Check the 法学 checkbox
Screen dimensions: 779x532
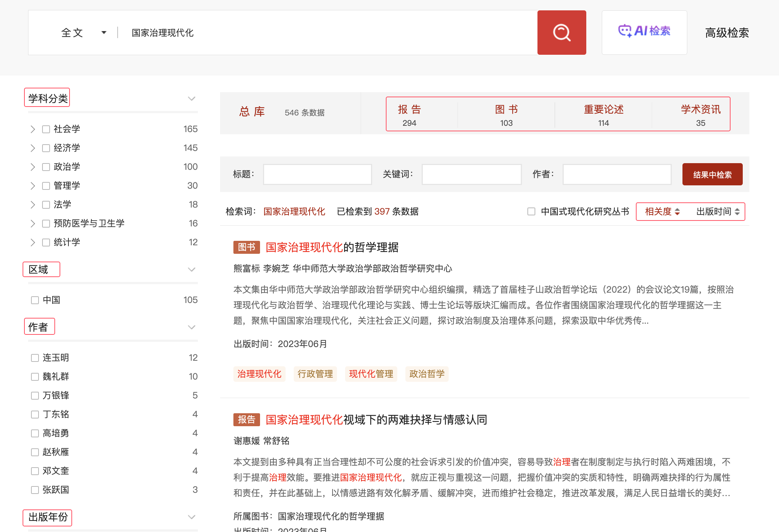pos(46,205)
